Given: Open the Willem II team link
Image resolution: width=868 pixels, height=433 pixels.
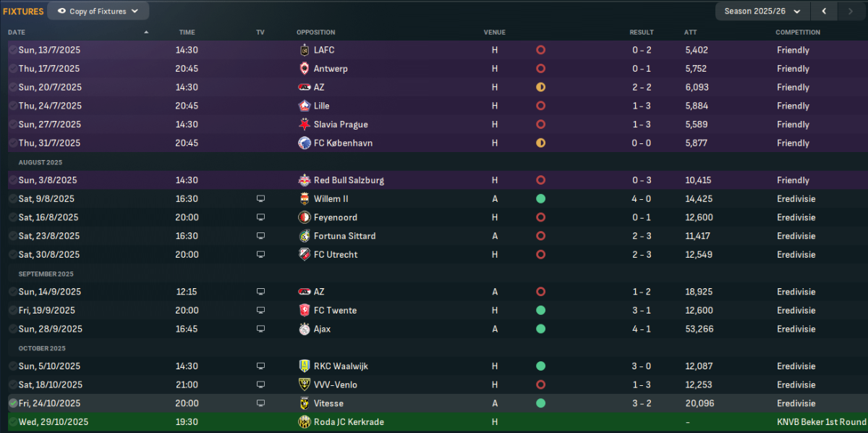Looking at the screenshot, I should coord(331,198).
